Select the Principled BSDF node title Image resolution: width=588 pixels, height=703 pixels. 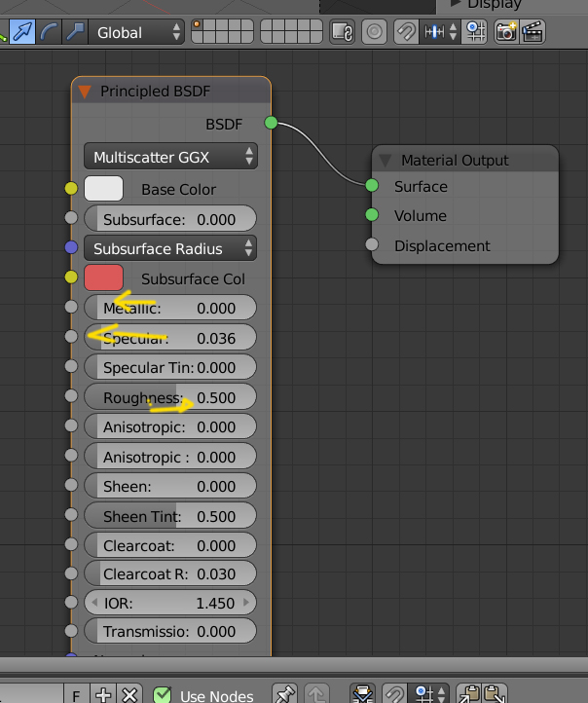[155, 92]
